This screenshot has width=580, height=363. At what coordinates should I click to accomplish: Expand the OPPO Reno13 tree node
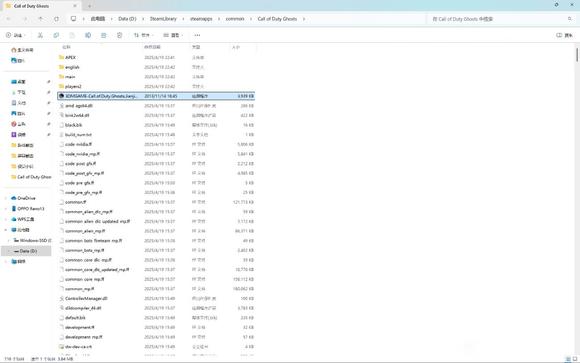click(6, 209)
